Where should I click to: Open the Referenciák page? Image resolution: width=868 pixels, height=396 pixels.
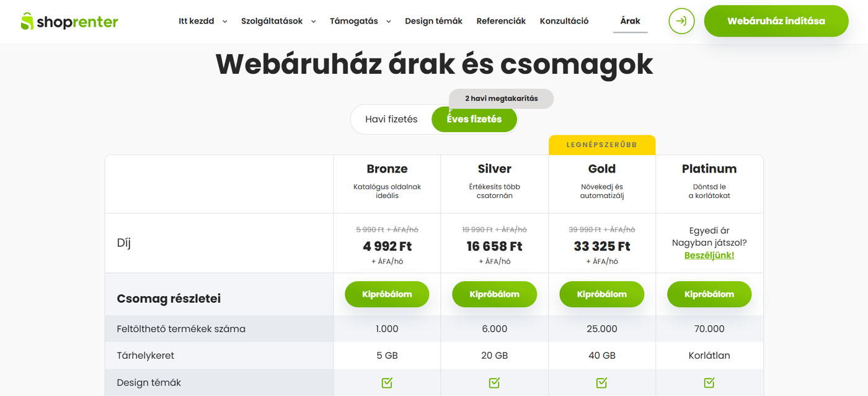point(501,21)
